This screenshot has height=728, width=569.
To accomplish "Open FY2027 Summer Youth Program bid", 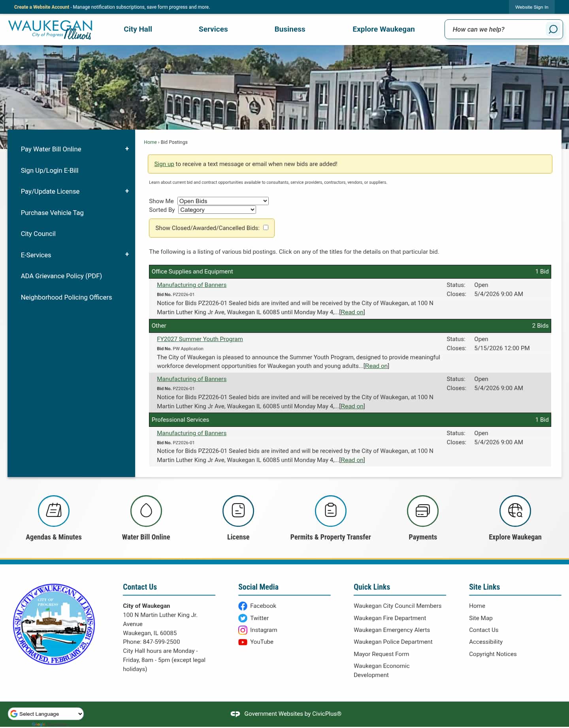I will click(200, 339).
